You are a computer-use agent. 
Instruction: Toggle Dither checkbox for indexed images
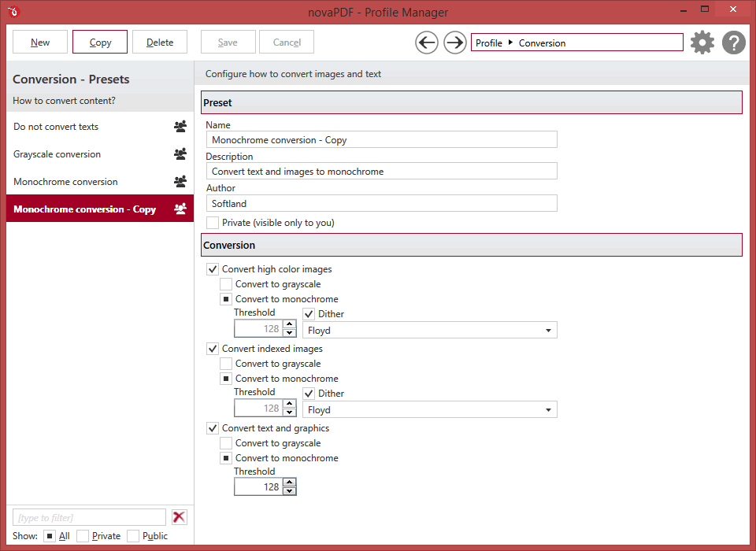click(309, 394)
